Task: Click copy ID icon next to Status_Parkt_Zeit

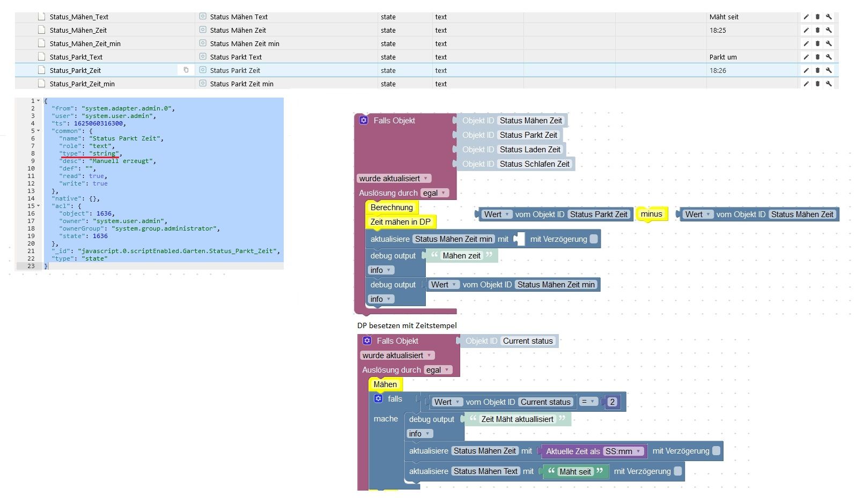Action: 186,70
